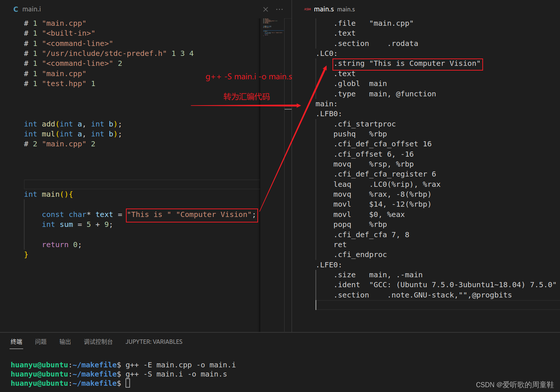This screenshot has height=392, width=560.
Task: Click the '.LC0:' label in main.s
Action: point(327,53)
